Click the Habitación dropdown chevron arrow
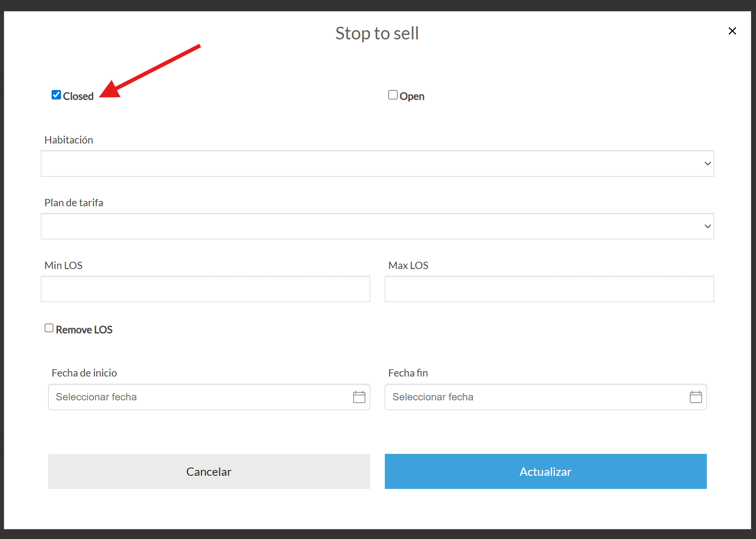 pos(707,163)
